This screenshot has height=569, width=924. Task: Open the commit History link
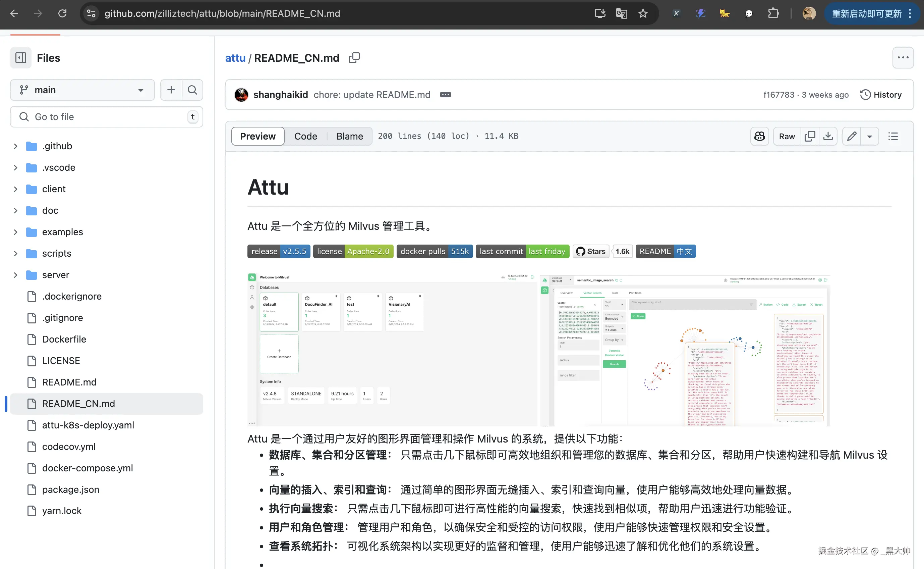click(x=881, y=95)
